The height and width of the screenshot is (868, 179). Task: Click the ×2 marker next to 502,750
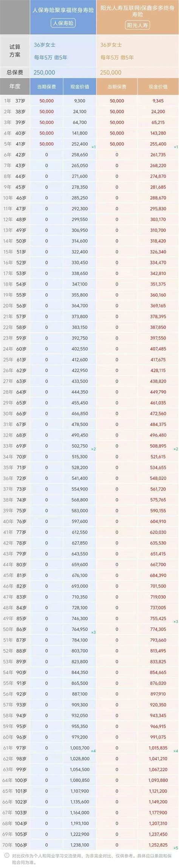point(93,449)
